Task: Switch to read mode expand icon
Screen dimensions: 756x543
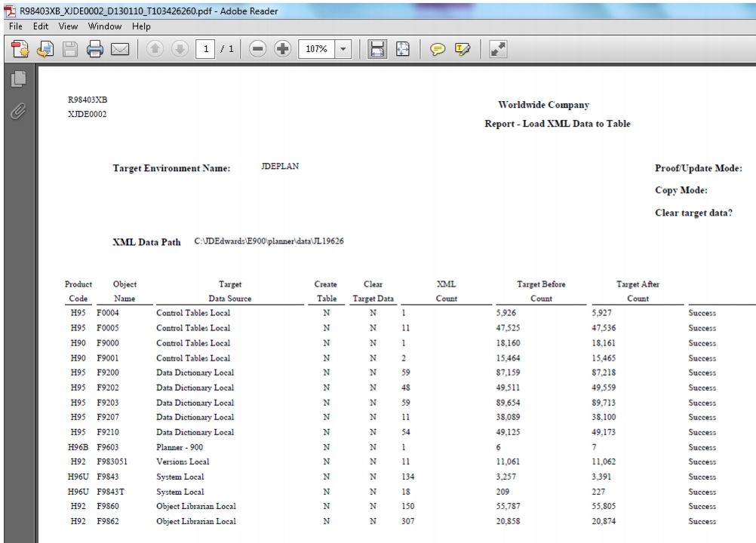Action: (x=498, y=49)
